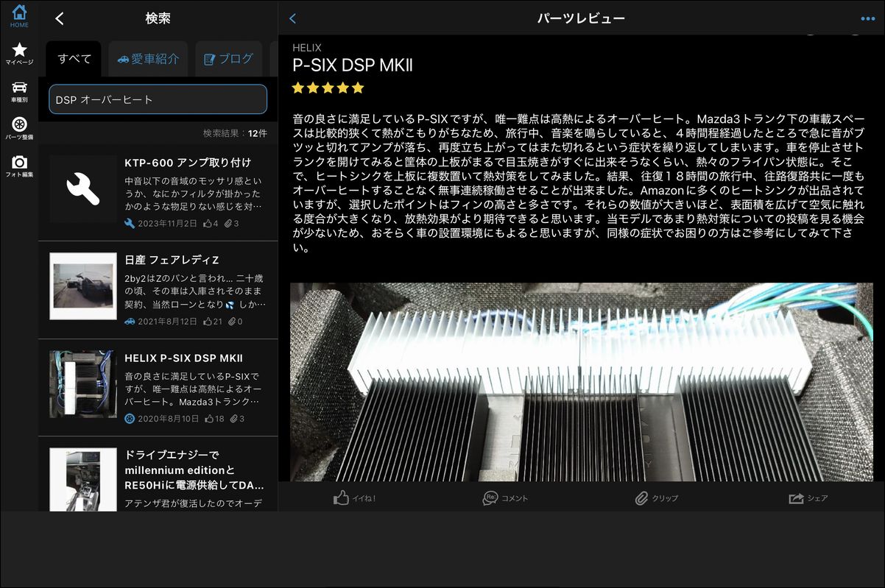Screen dimensions: 885x588
Task: Click the date 2021年8月12日
Action: 167,322
